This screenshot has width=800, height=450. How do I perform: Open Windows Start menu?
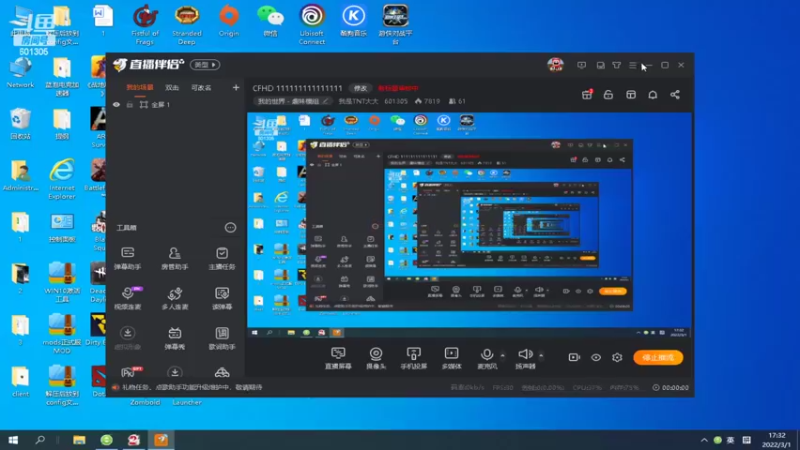point(13,440)
